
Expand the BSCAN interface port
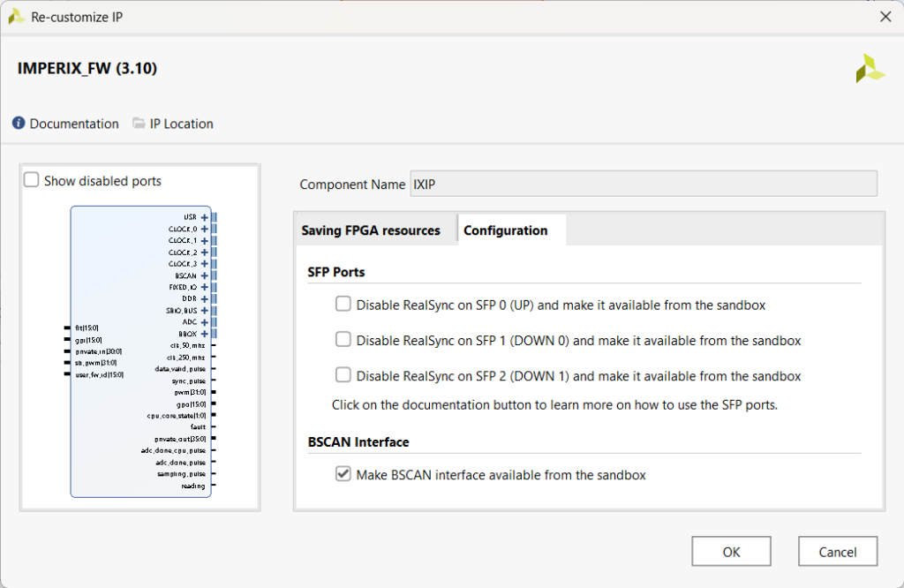(x=204, y=275)
